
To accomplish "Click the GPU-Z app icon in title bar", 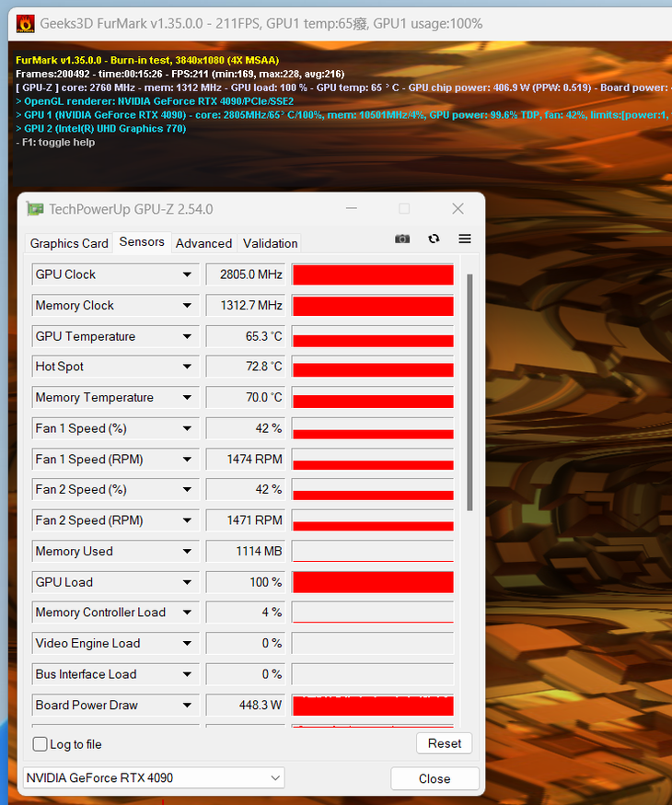I will 35,209.
